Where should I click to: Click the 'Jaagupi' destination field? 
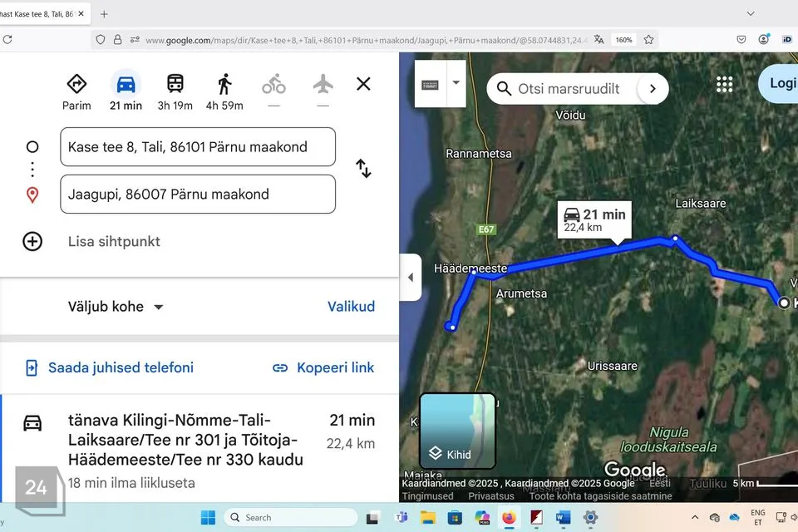click(x=198, y=195)
